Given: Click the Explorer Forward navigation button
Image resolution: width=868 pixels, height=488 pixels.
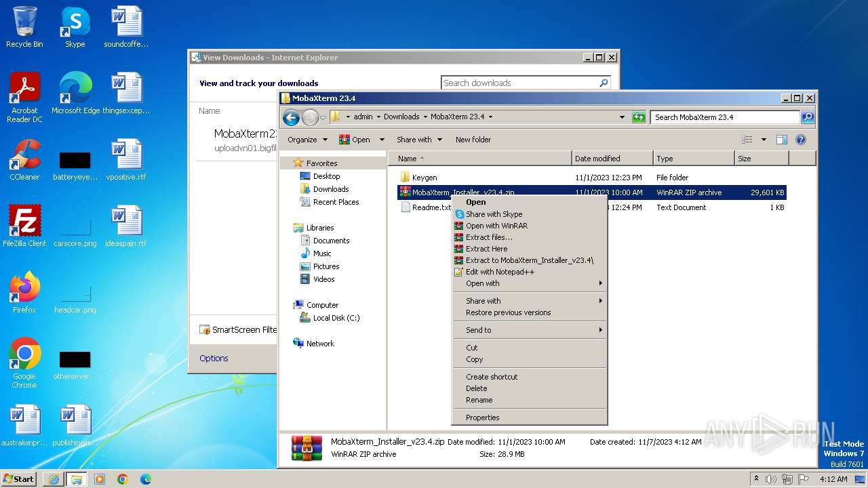Looking at the screenshot, I should point(310,117).
